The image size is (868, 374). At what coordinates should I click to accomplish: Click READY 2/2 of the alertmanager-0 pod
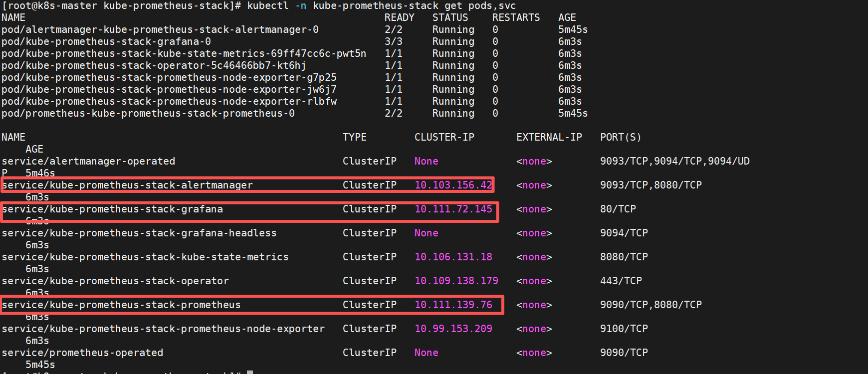(x=394, y=29)
